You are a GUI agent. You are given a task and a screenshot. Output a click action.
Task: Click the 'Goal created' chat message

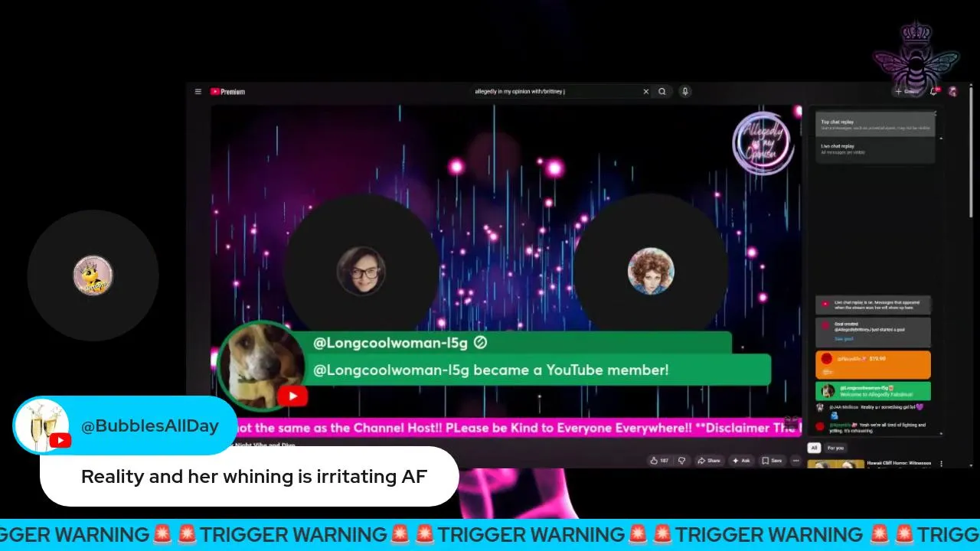(874, 332)
